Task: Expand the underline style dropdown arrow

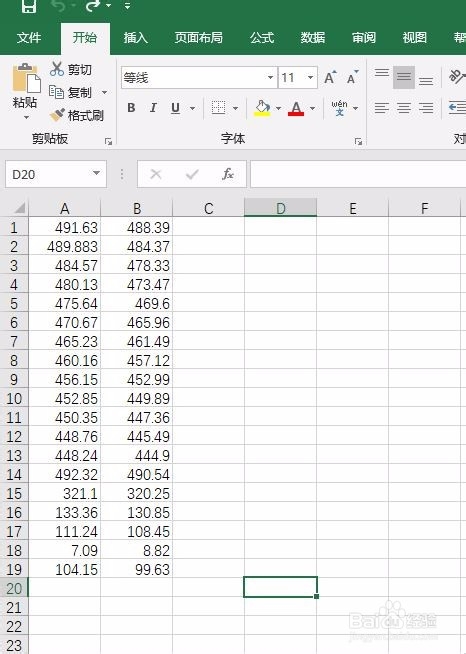Action: click(x=192, y=108)
